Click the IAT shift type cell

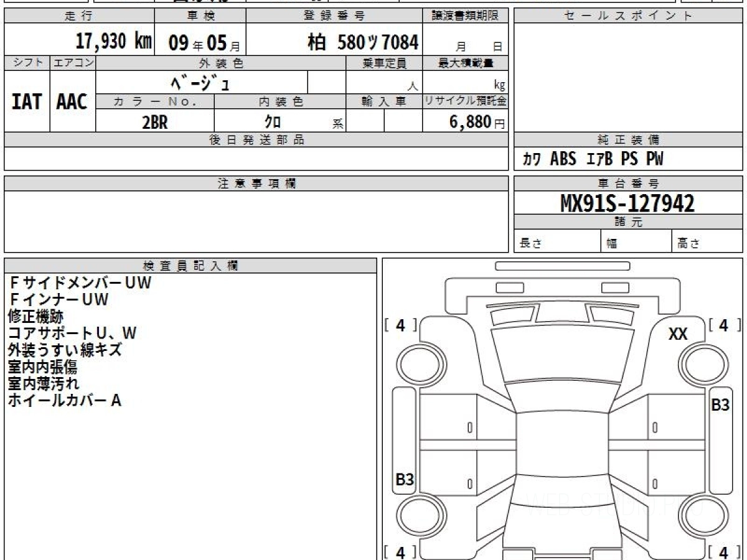coord(27,102)
